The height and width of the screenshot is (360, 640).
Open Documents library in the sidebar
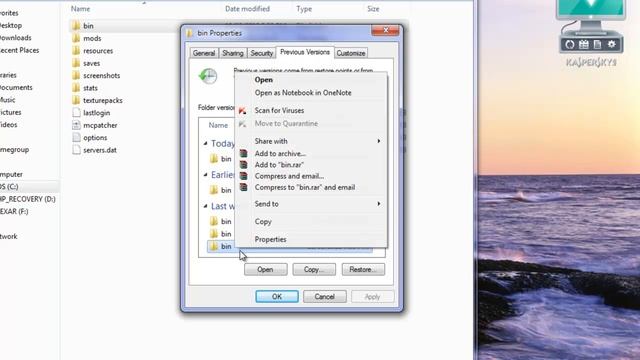pyautogui.click(x=16, y=87)
